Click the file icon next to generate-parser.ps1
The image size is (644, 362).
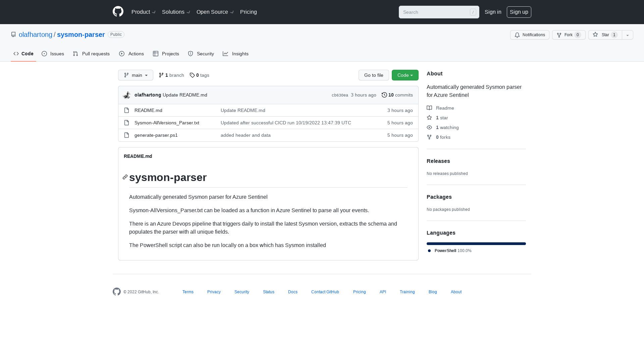click(x=126, y=135)
